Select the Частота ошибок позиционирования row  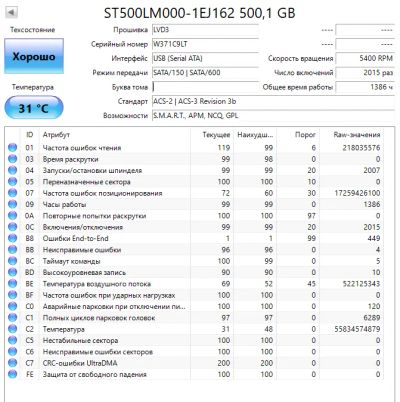[x=195, y=193]
